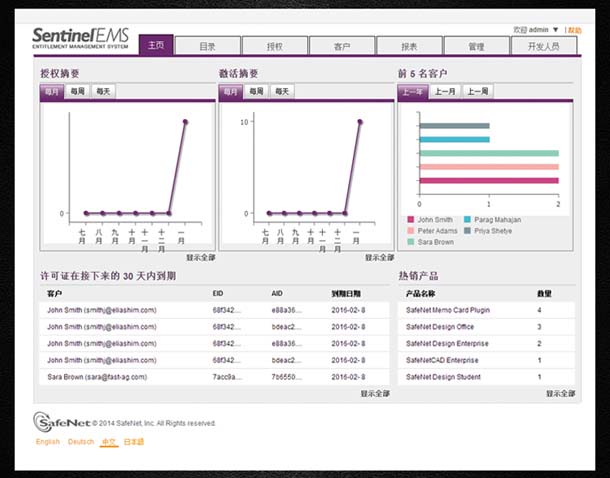The image size is (610, 478).
Task: Click the 产品名称 column header
Action: (x=421, y=294)
